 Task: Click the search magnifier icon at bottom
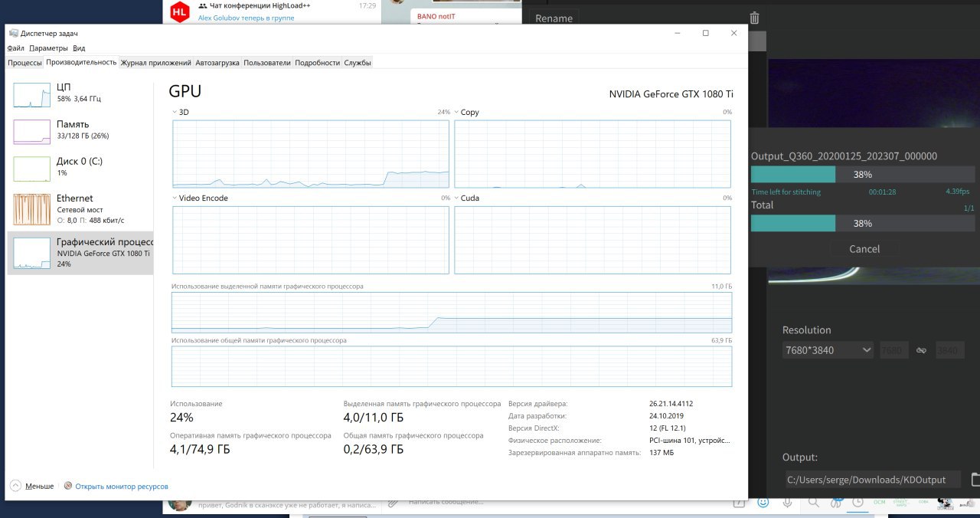(814, 503)
